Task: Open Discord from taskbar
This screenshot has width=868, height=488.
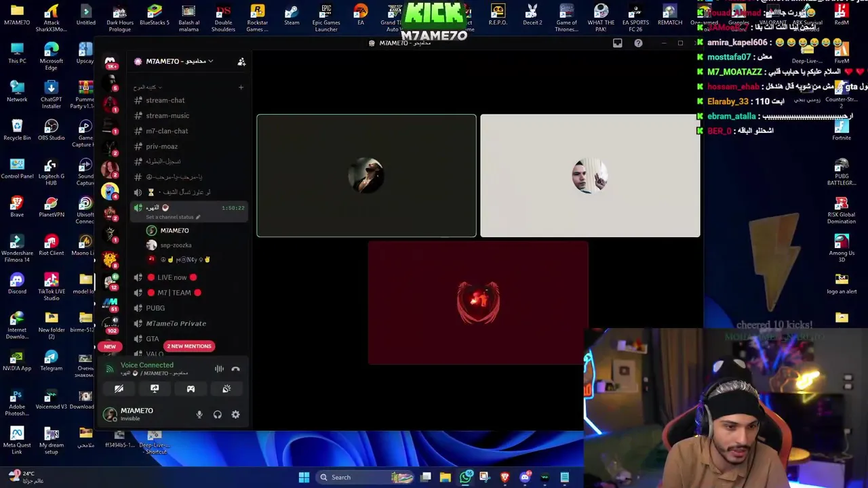Action: pos(524,477)
